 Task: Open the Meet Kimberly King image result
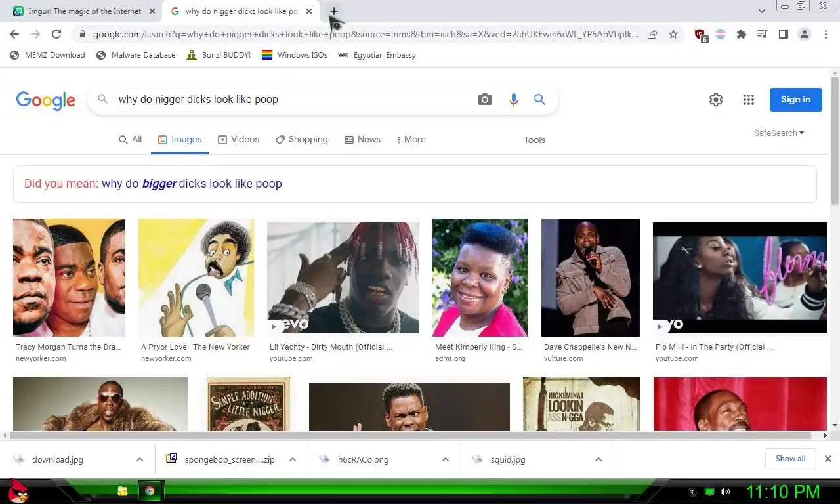pos(480,278)
